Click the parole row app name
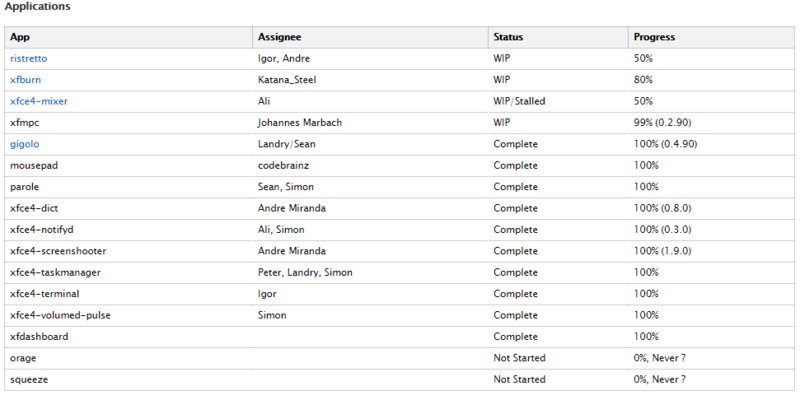The height and width of the screenshot is (400, 800). (x=24, y=187)
